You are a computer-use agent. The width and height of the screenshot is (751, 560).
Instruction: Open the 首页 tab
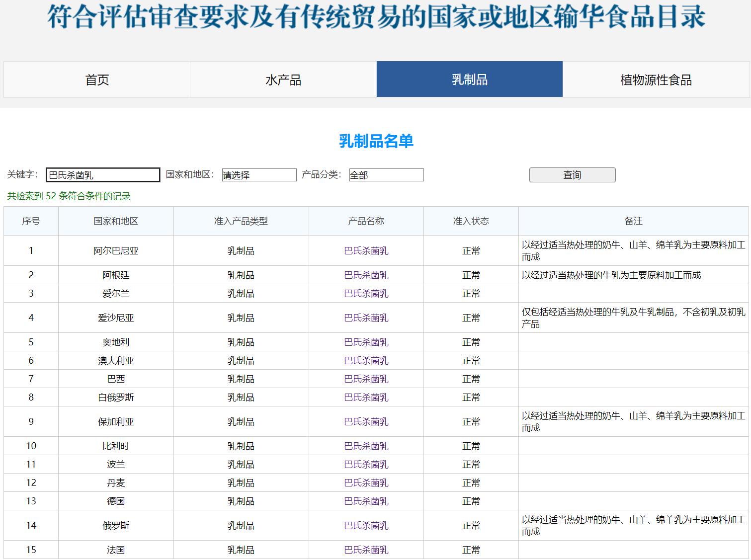pos(97,80)
